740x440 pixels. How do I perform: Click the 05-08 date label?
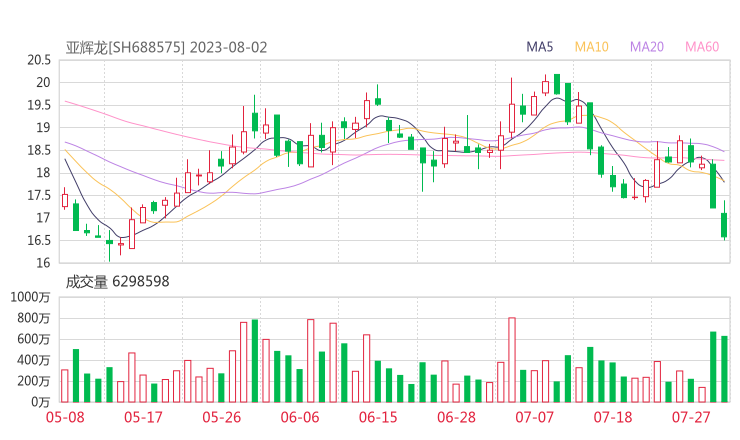(65, 417)
